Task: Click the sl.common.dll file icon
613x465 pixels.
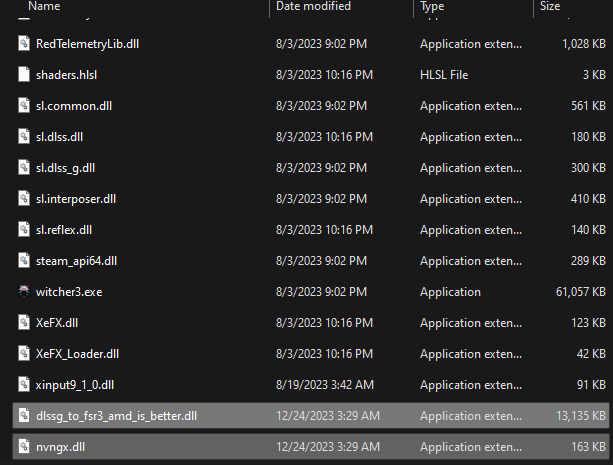Action: pos(24,106)
